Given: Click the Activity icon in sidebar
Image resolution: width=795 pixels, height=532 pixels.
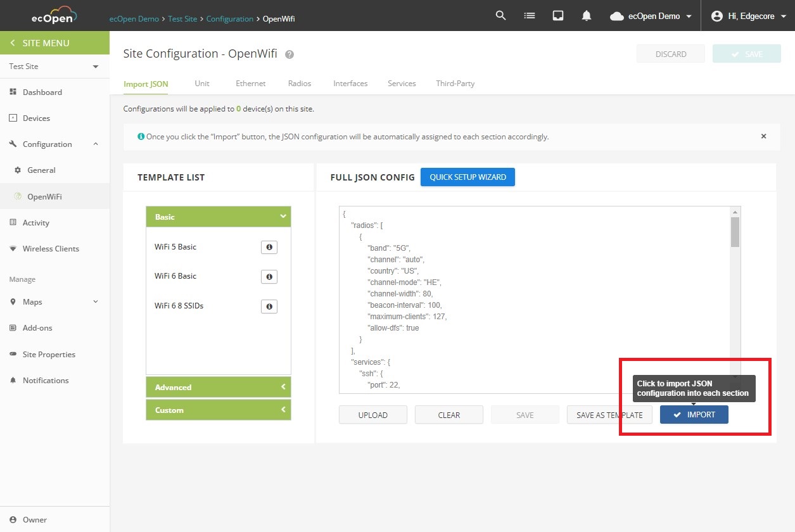Looking at the screenshot, I should tap(13, 222).
